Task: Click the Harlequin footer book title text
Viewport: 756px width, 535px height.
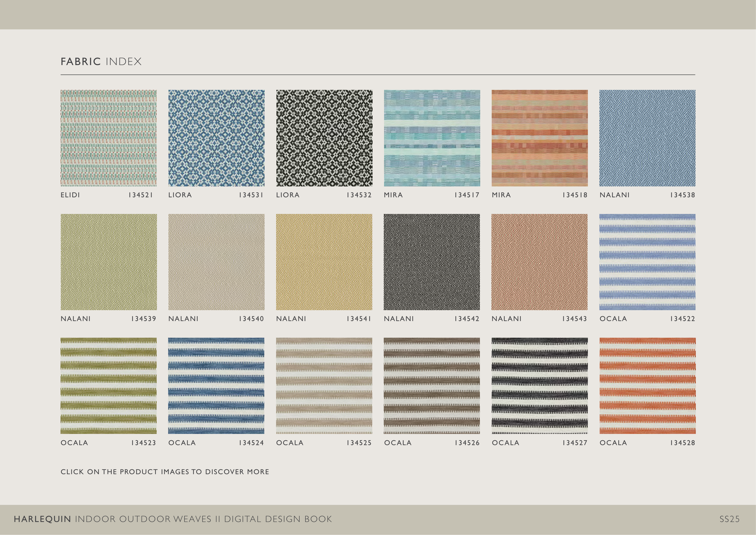Action: pos(173,519)
